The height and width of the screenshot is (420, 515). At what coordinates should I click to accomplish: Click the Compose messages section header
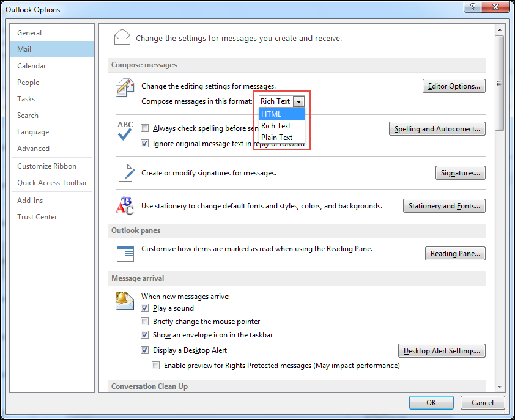tap(297, 65)
